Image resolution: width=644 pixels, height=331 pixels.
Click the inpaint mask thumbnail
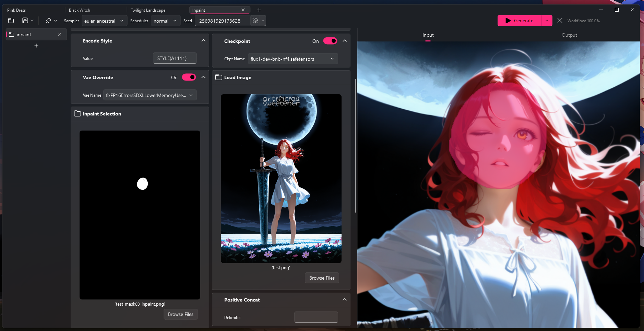tap(140, 215)
